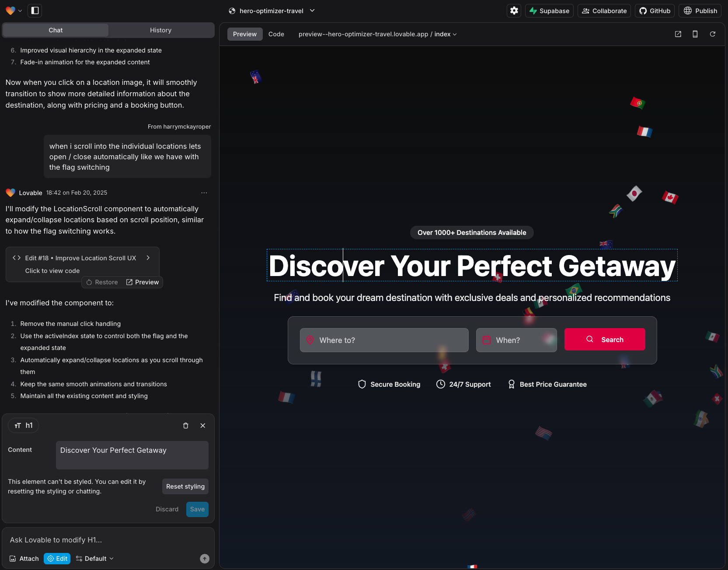Attach an image to the chat prompt

click(24, 559)
